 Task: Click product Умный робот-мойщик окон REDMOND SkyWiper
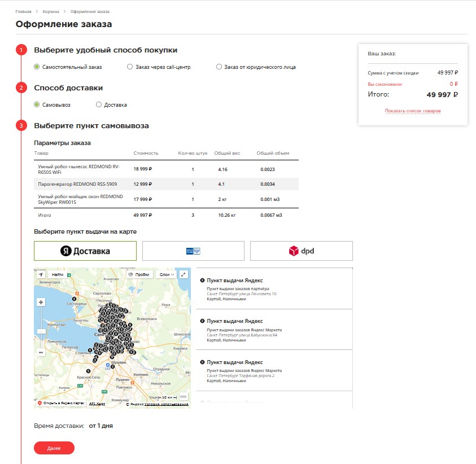click(x=80, y=199)
